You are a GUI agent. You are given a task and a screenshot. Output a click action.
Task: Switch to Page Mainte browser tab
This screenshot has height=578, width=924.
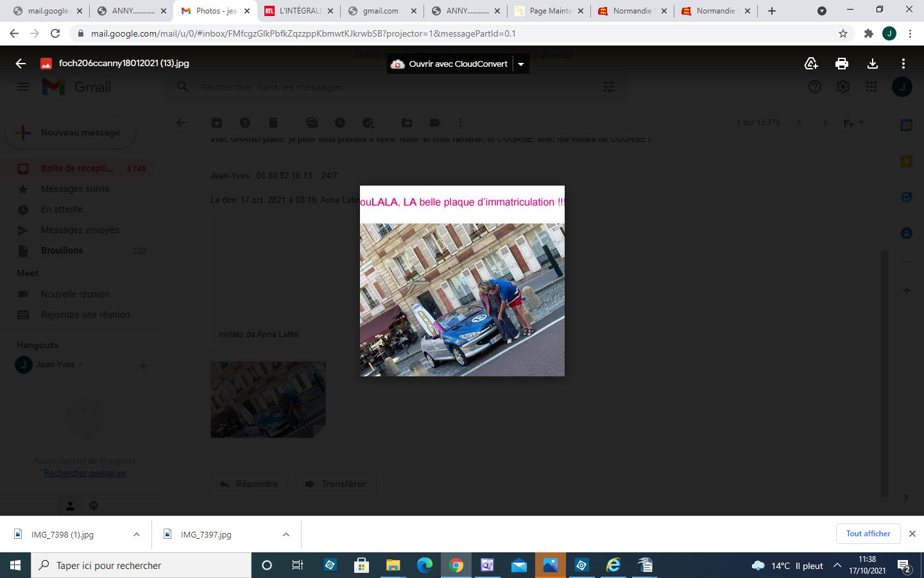pyautogui.click(x=549, y=11)
